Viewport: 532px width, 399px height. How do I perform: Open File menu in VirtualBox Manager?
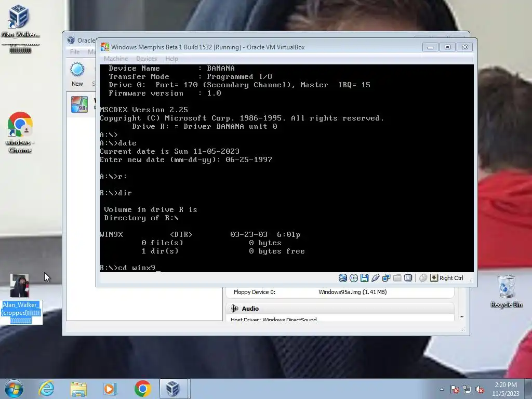pos(75,52)
